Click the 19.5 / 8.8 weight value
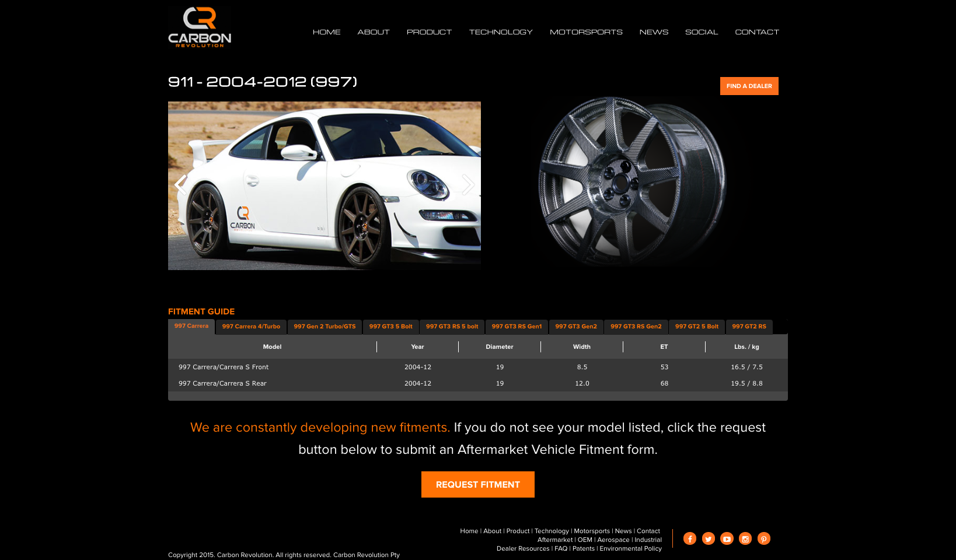The width and height of the screenshot is (956, 560). coord(746,383)
